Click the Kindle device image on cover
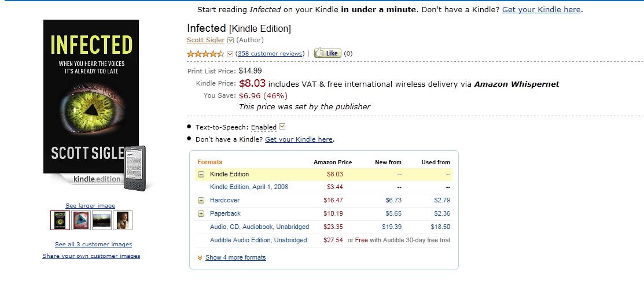This screenshot has width=644, height=281. pyautogui.click(x=137, y=168)
